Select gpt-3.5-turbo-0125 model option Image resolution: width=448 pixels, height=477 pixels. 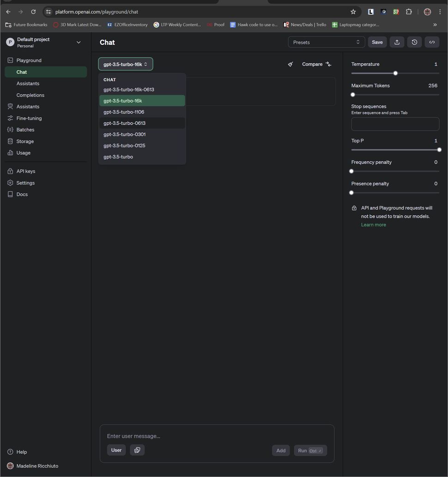point(124,145)
